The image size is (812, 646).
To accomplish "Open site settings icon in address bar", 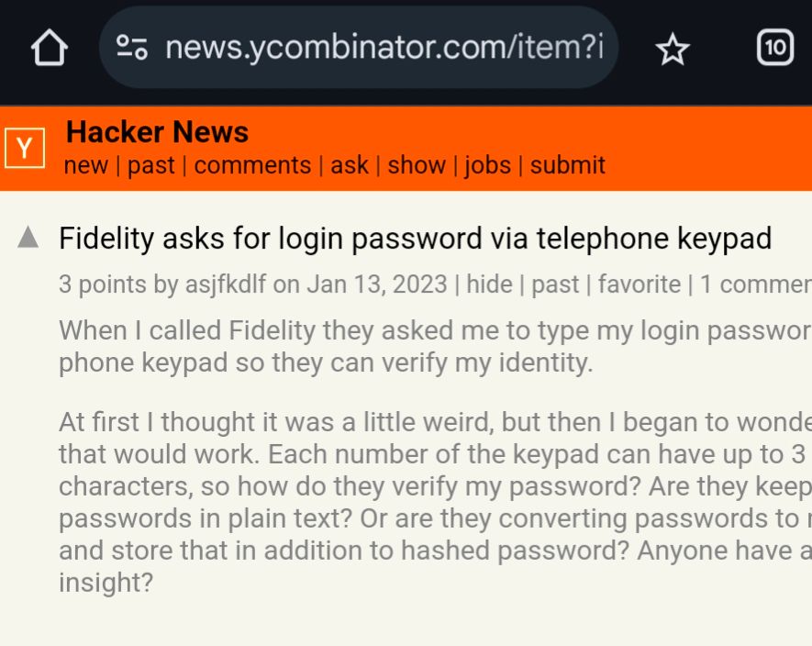I will [x=131, y=48].
